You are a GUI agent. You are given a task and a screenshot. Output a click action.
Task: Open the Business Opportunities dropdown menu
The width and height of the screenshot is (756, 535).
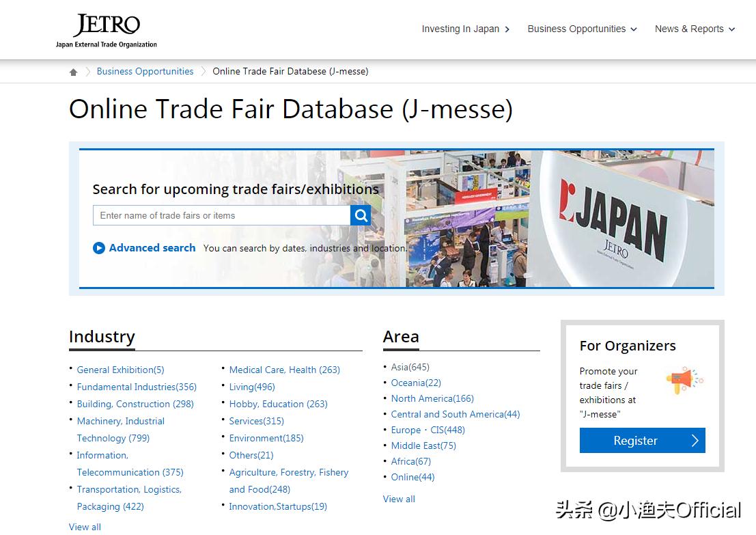582,29
